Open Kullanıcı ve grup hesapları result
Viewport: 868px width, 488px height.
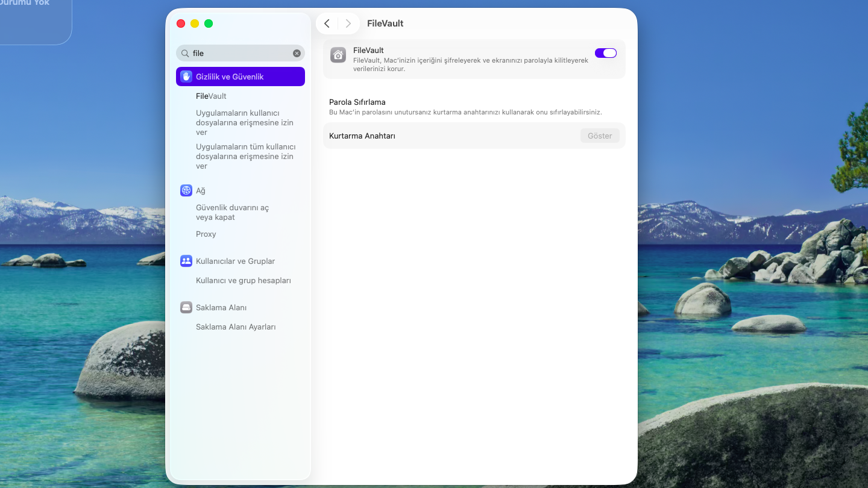click(243, 280)
